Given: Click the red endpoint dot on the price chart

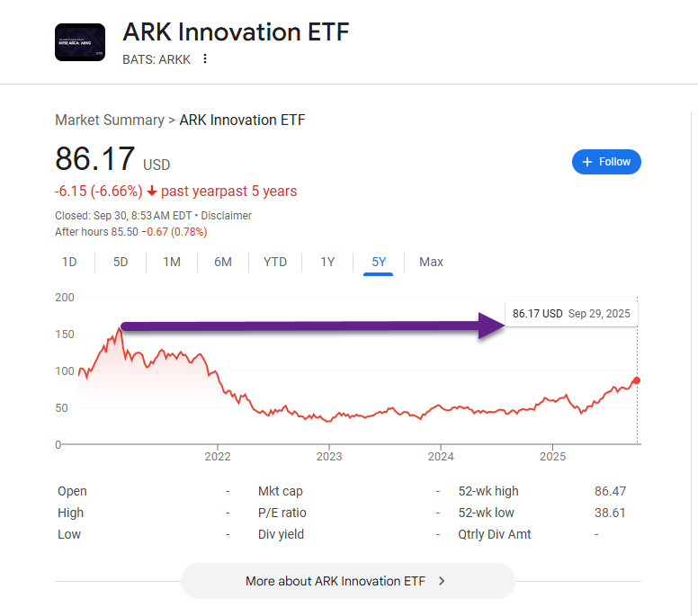Looking at the screenshot, I should [x=637, y=380].
